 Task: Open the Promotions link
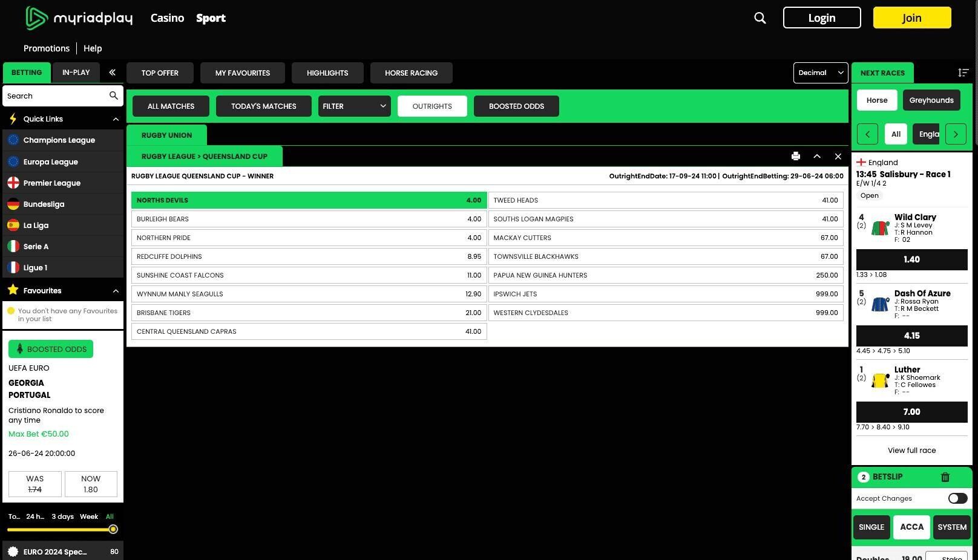coord(47,48)
